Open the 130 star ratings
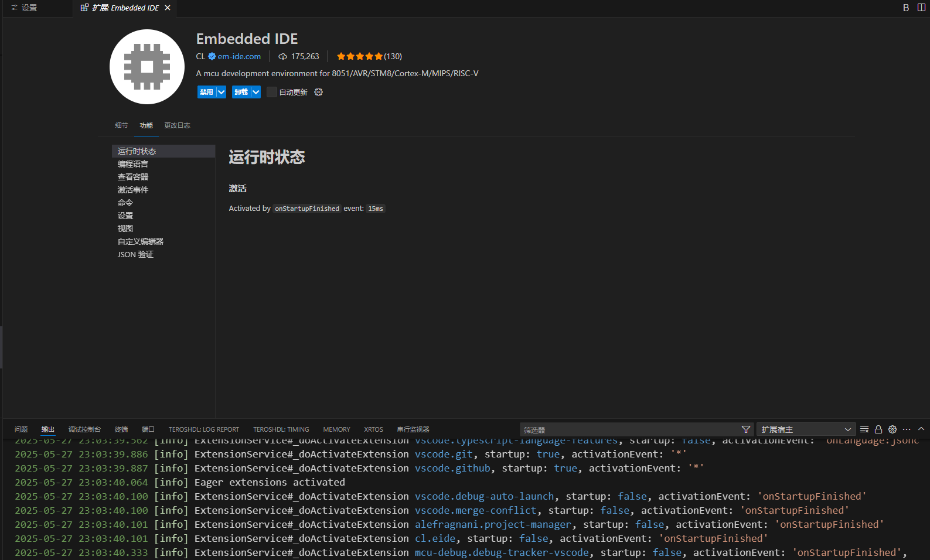Image resolution: width=930 pixels, height=560 pixels. point(369,56)
